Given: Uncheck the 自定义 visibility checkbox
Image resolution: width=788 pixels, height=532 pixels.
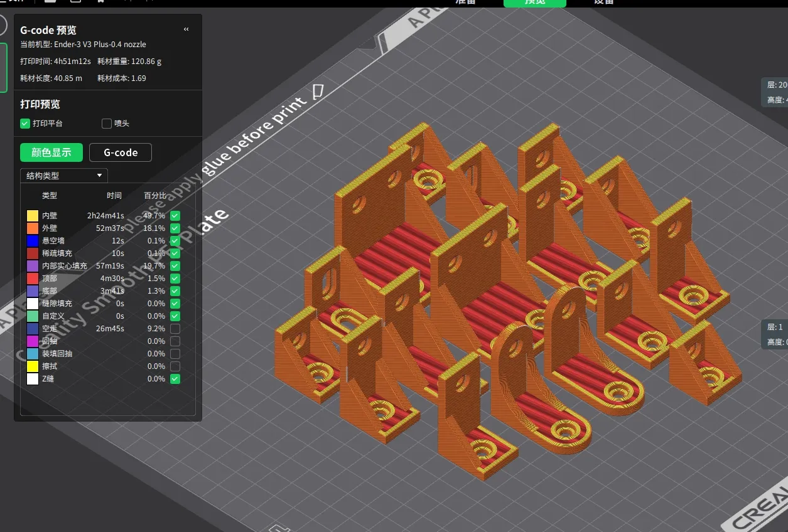Looking at the screenshot, I should point(175,316).
